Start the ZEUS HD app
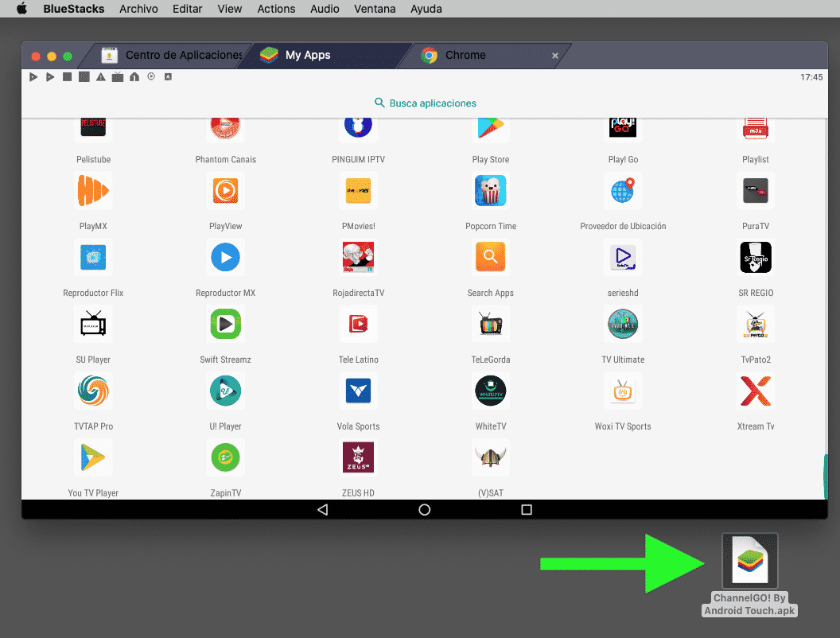Image resolution: width=840 pixels, height=638 pixels. click(358, 457)
